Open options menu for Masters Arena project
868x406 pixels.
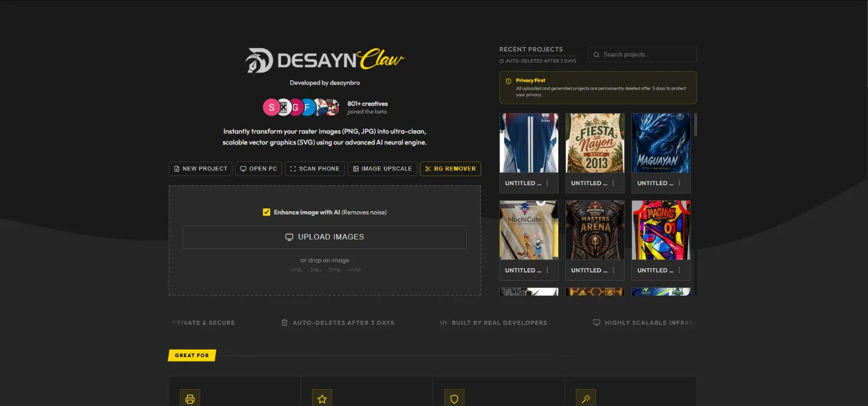point(614,270)
